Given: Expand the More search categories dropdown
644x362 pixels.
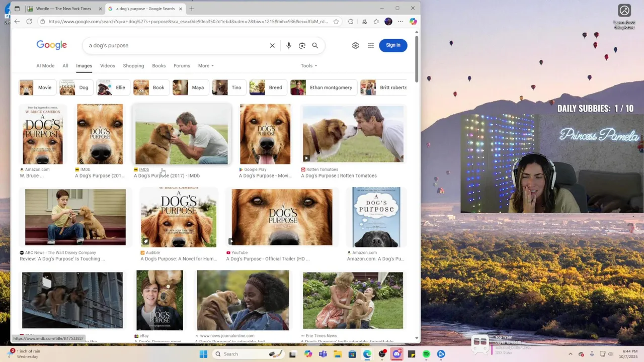Looking at the screenshot, I should [206, 66].
